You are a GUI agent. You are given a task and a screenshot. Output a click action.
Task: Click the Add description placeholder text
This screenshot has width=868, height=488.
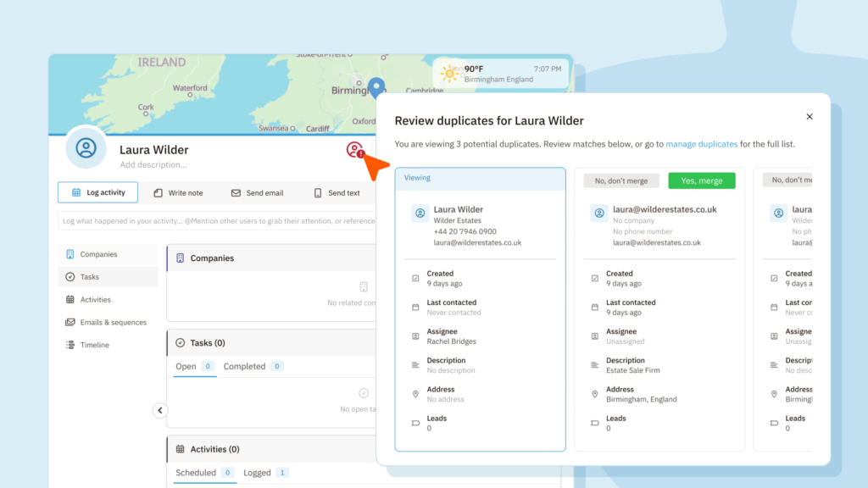153,165
